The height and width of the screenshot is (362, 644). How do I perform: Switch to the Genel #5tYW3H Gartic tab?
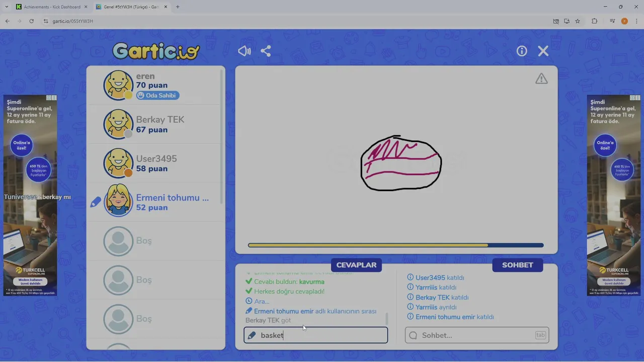click(x=131, y=7)
